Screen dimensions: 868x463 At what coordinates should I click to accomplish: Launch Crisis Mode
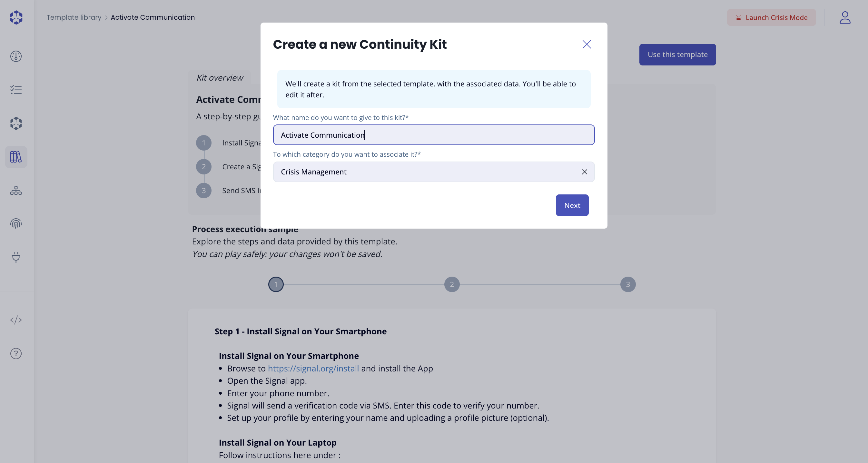point(771,17)
